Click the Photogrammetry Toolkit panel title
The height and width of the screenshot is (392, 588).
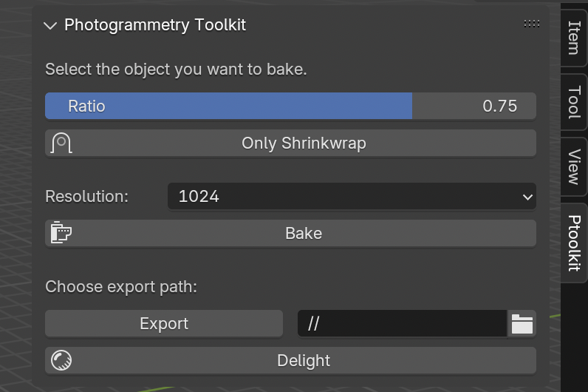pyautogui.click(x=155, y=25)
